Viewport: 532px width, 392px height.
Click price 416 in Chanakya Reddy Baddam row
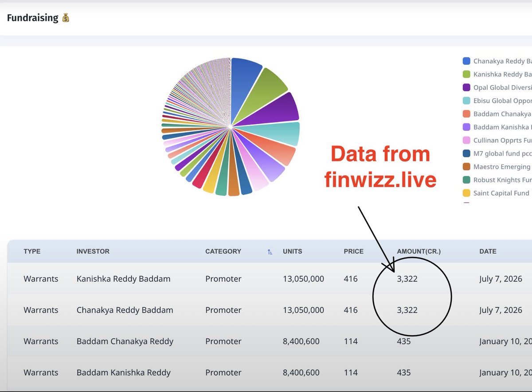[x=351, y=310]
